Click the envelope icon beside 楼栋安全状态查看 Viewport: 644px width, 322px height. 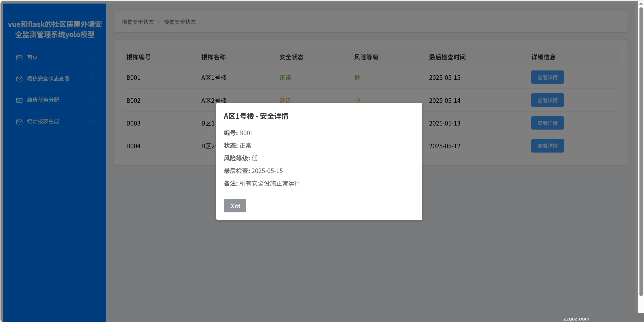coord(19,79)
